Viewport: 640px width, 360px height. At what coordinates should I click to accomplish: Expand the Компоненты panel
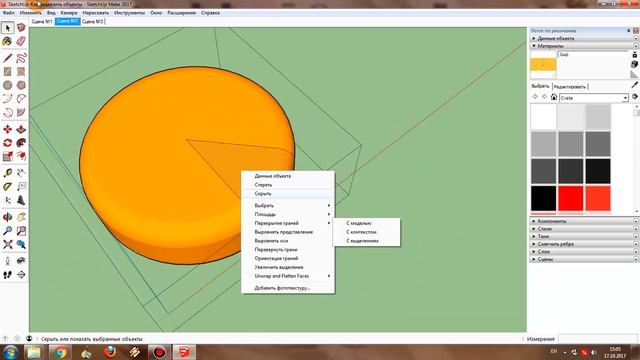(583, 221)
